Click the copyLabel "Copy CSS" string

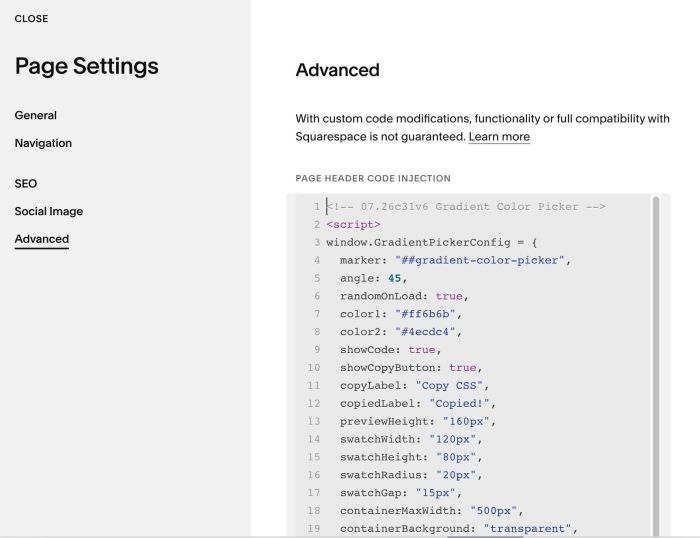coord(449,385)
